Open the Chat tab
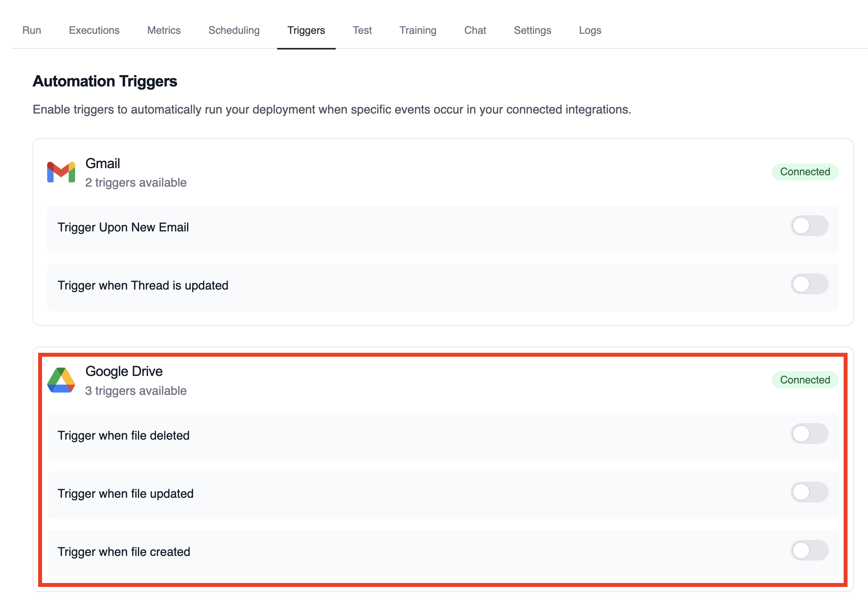Image resolution: width=868 pixels, height=605 pixels. [x=475, y=30]
